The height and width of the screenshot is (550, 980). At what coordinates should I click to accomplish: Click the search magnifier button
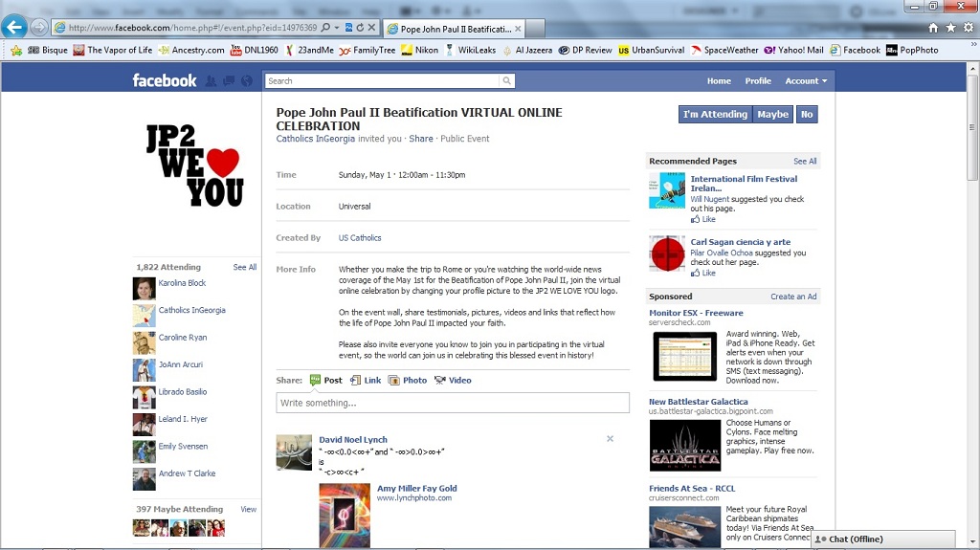point(507,80)
